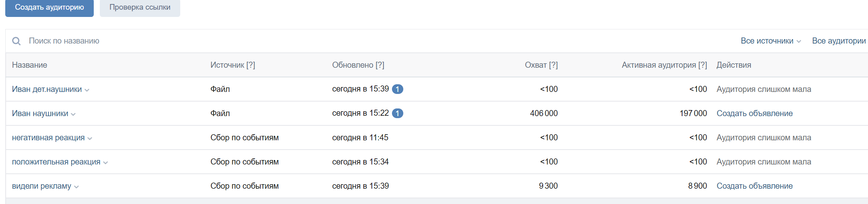Screen dimensions: 868x204
Task: Open help hint for Охват column
Action: (553, 65)
